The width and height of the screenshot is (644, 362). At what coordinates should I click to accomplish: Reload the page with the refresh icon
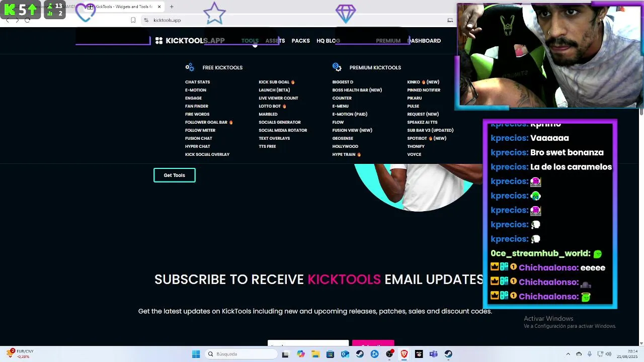[x=27, y=20]
